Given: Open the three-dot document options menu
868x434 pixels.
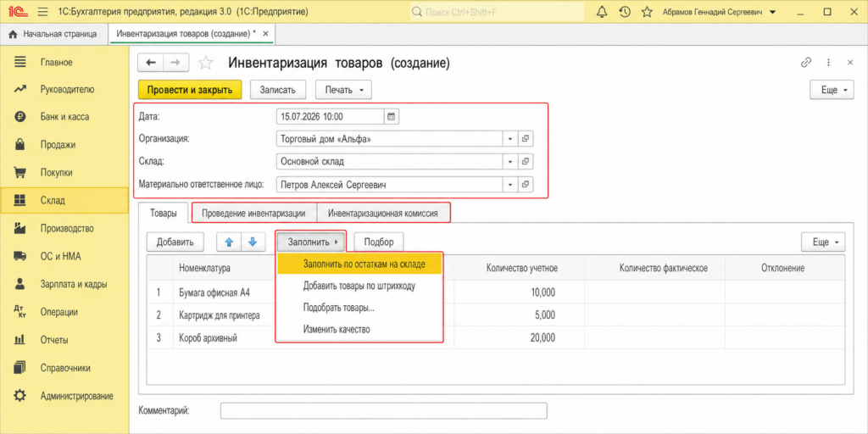Looking at the screenshot, I should [x=828, y=63].
